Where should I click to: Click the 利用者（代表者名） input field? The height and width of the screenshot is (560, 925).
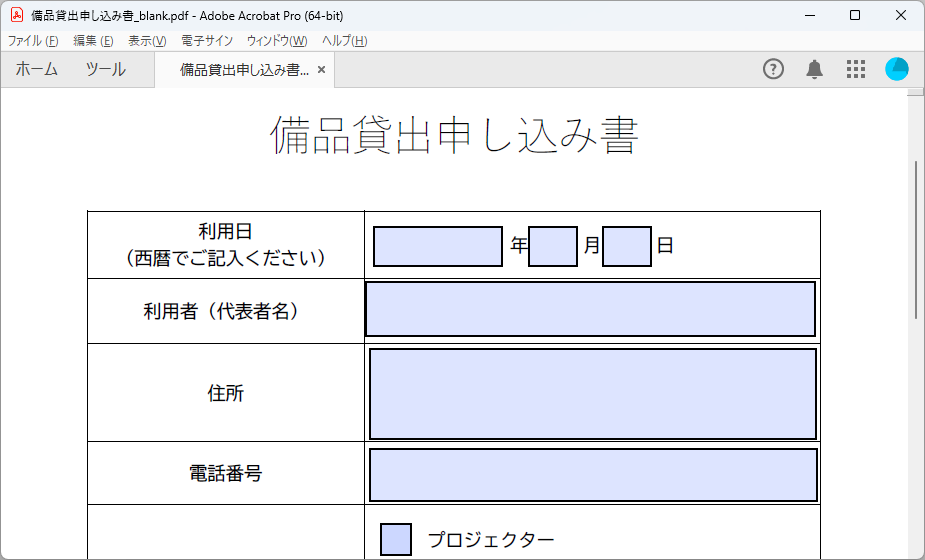591,309
